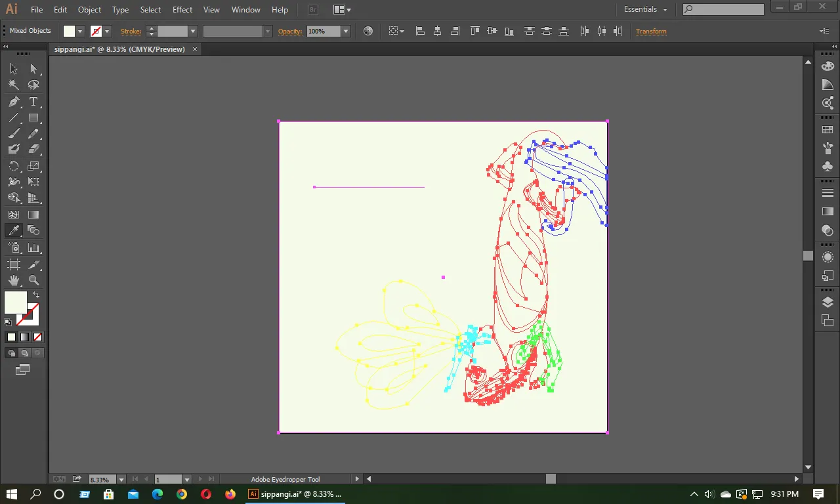Set paint mode to Color
The image size is (840, 504).
point(11,337)
